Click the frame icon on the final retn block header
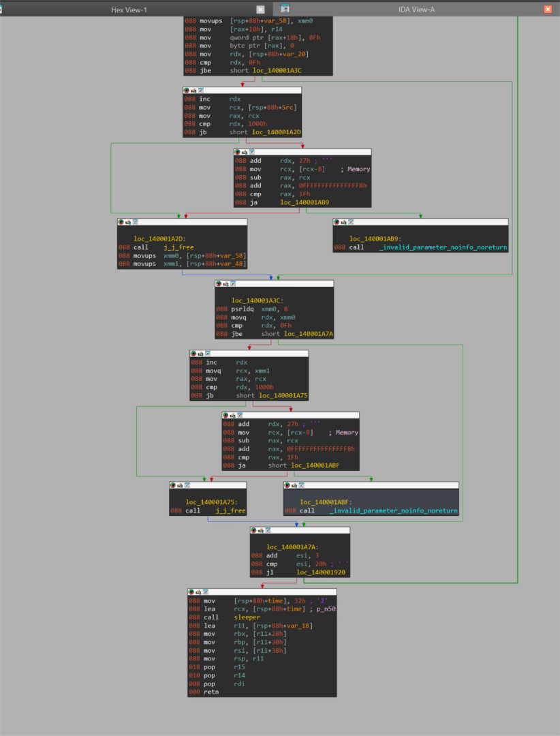 tap(204, 592)
